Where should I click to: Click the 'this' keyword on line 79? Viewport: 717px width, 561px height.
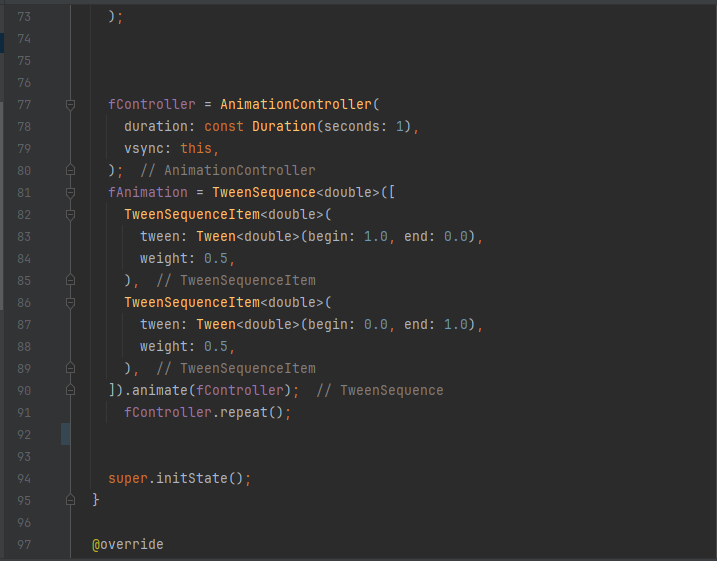click(x=196, y=149)
